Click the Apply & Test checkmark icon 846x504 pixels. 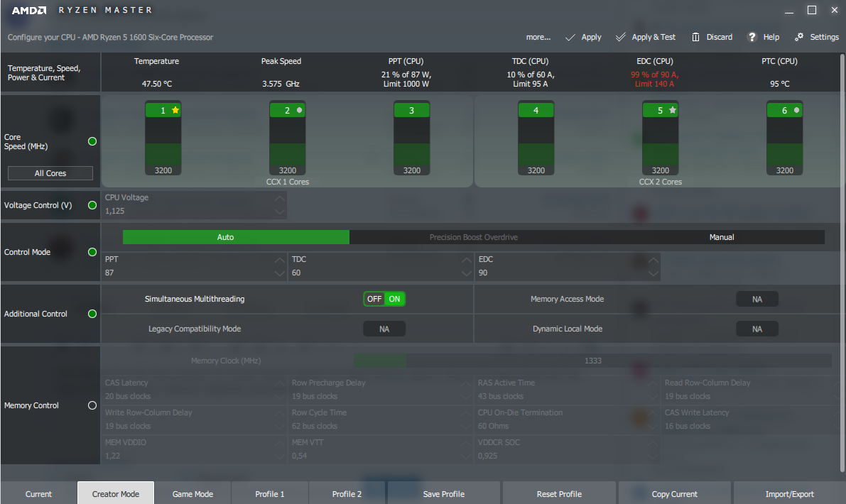click(621, 37)
